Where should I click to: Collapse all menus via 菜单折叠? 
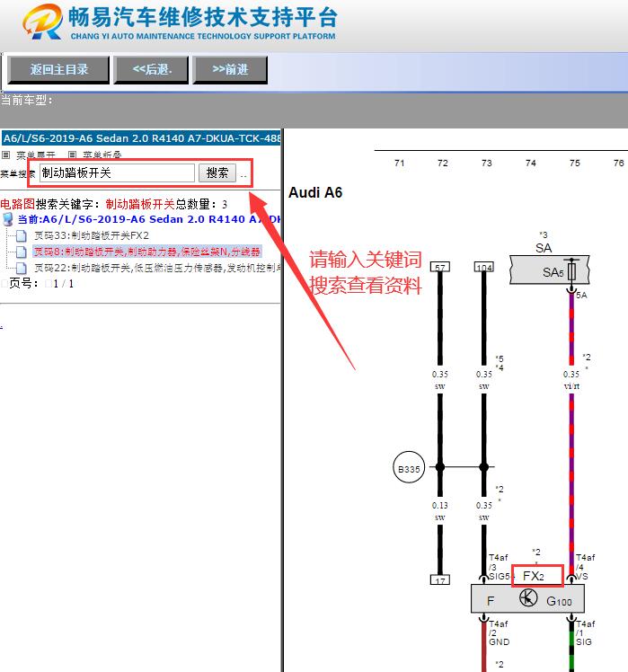(x=102, y=155)
